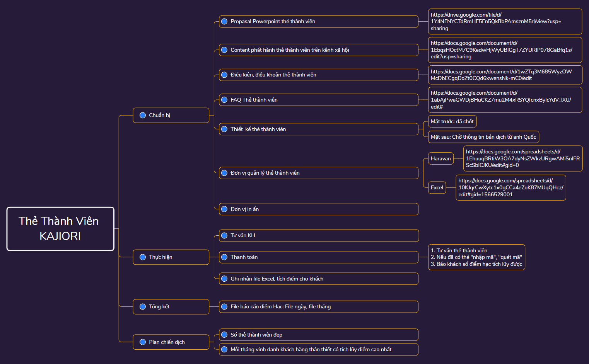Screen dimensions: 589x364
Task: Click the circle icon beside Thiết kế thẻ thành viên
Action: [224, 129]
